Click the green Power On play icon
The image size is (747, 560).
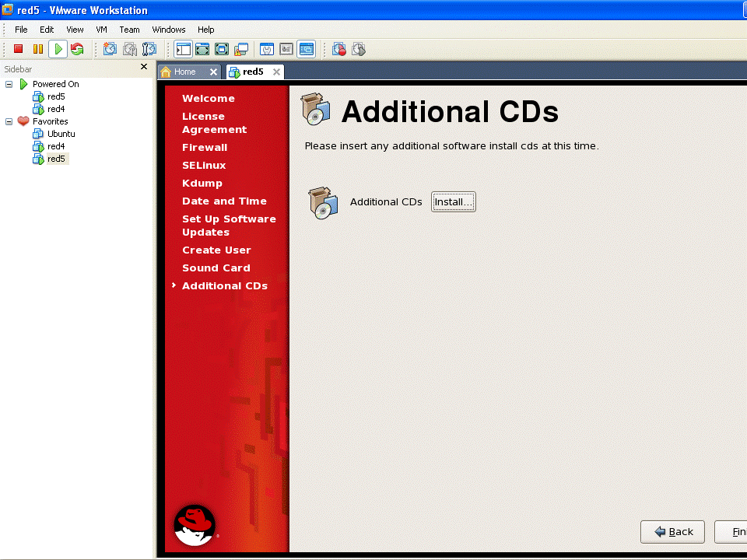58,49
